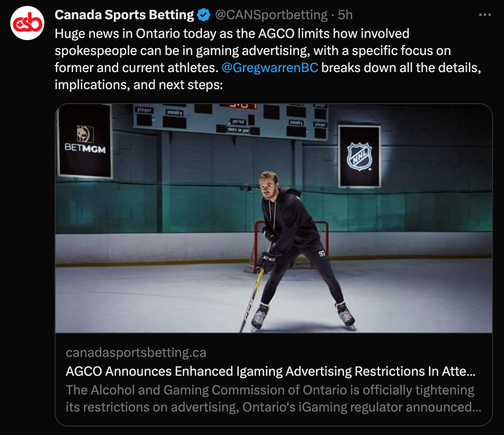
Task: Click the @CANSportbetting handle
Action: click(x=271, y=15)
